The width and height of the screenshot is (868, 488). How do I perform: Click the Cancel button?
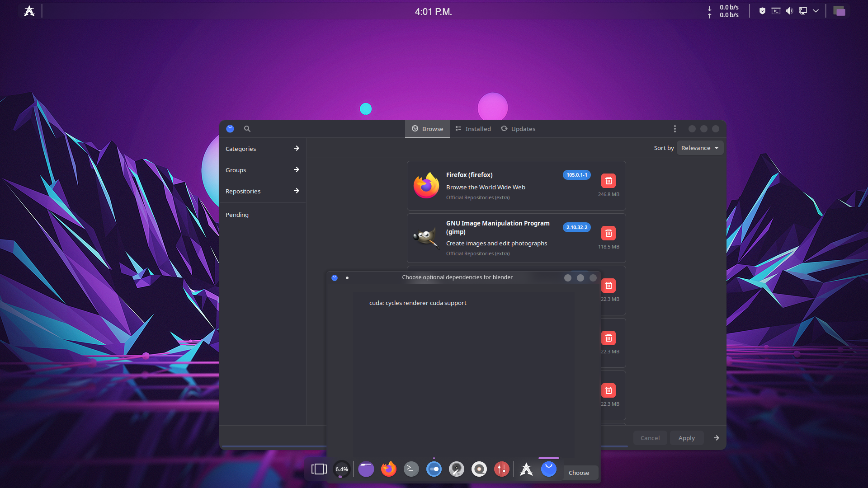click(x=650, y=438)
